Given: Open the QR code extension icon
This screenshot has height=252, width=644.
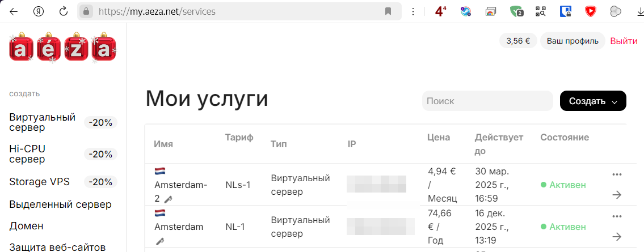Looking at the screenshot, I should click(540, 11).
